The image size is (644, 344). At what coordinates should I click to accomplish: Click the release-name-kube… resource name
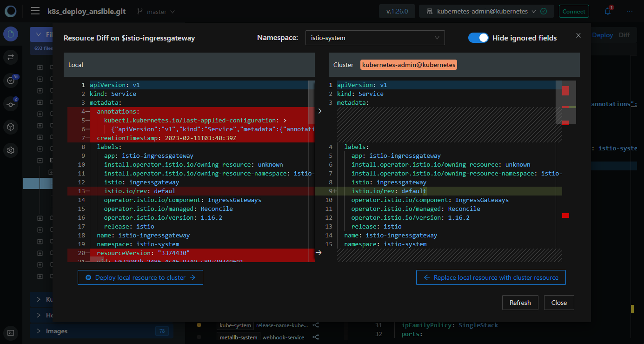tap(282, 325)
